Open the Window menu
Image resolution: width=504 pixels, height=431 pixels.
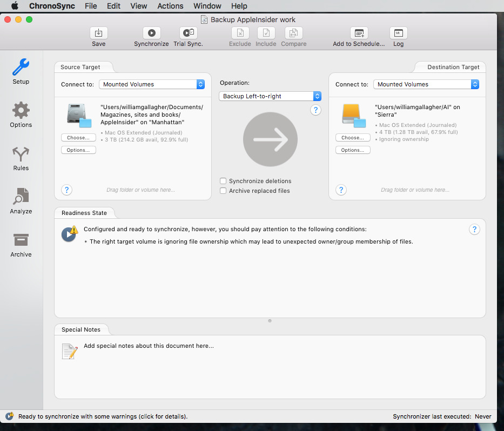(207, 6)
